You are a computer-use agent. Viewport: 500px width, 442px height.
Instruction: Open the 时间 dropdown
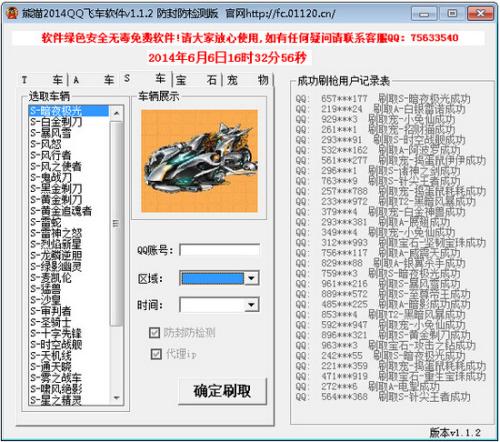pos(252,305)
